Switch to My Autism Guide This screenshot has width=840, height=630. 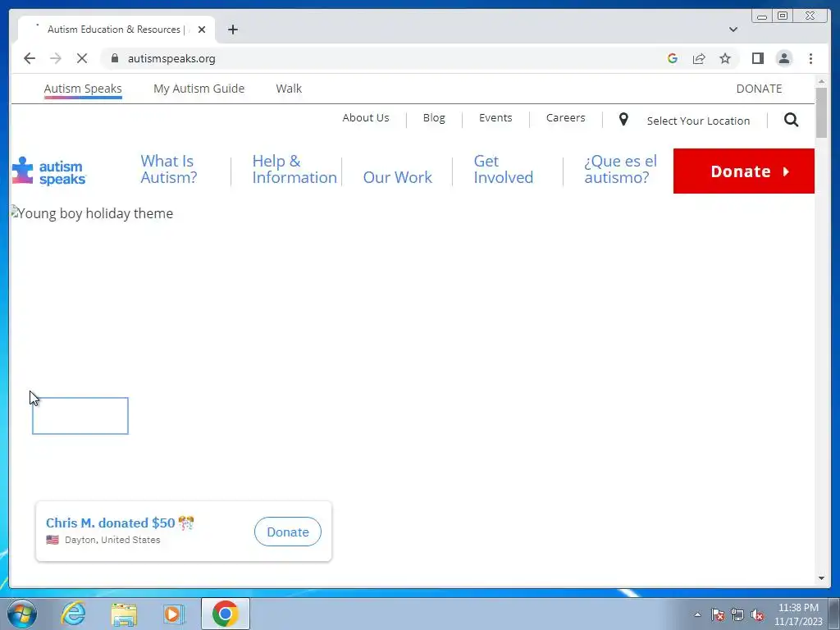pos(199,89)
